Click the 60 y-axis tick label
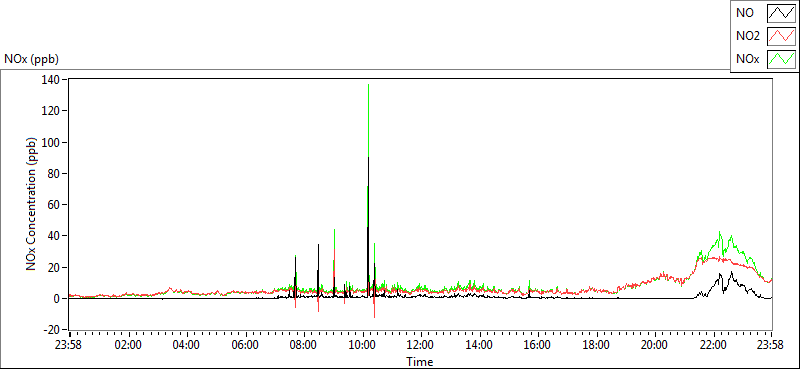 pyautogui.click(x=55, y=205)
